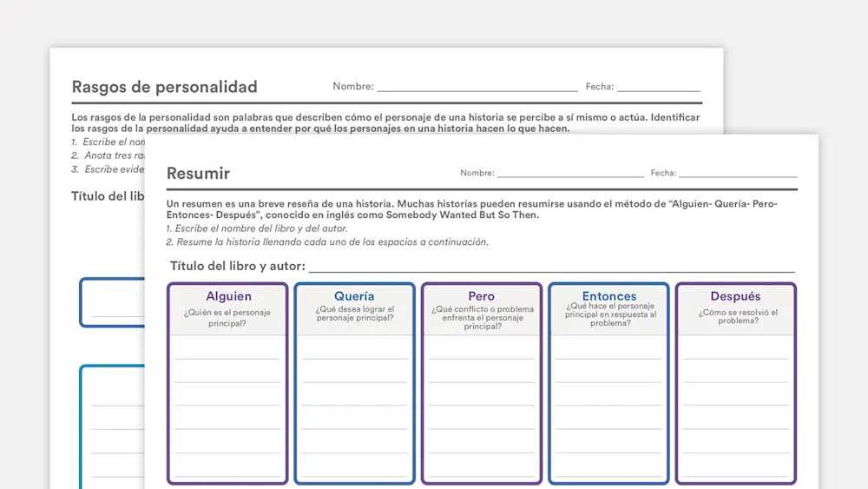This screenshot has height=489, width=868.
Task: Click '¿Cómo se resolvió el problema?' prompt
Action: pos(738,316)
